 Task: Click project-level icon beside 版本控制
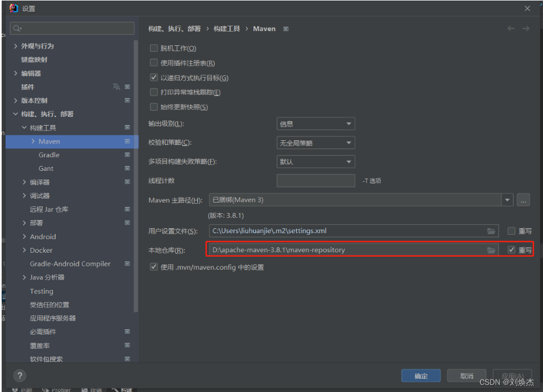pyautogui.click(x=127, y=100)
